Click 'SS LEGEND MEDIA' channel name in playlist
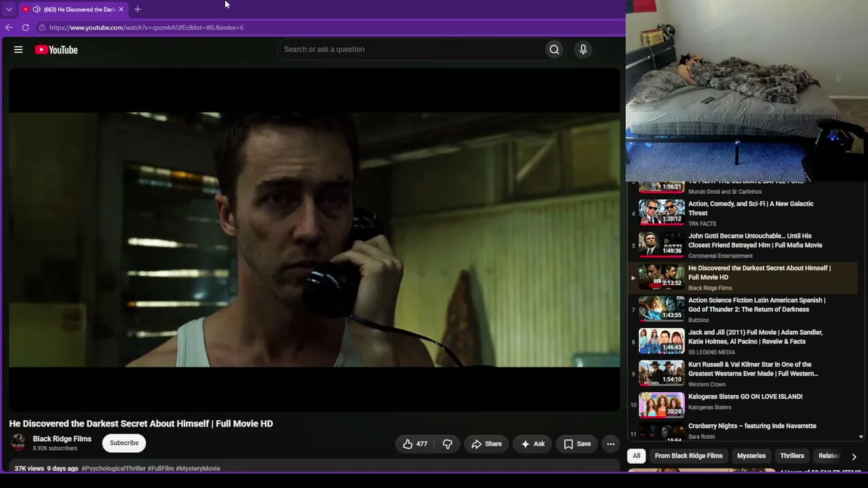868x488 pixels. pyautogui.click(x=711, y=352)
